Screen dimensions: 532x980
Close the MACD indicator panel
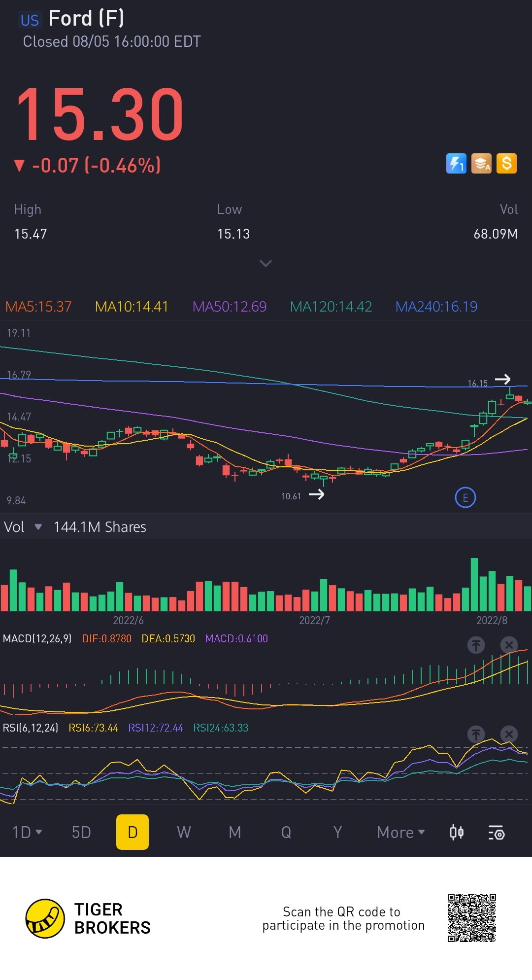point(509,645)
